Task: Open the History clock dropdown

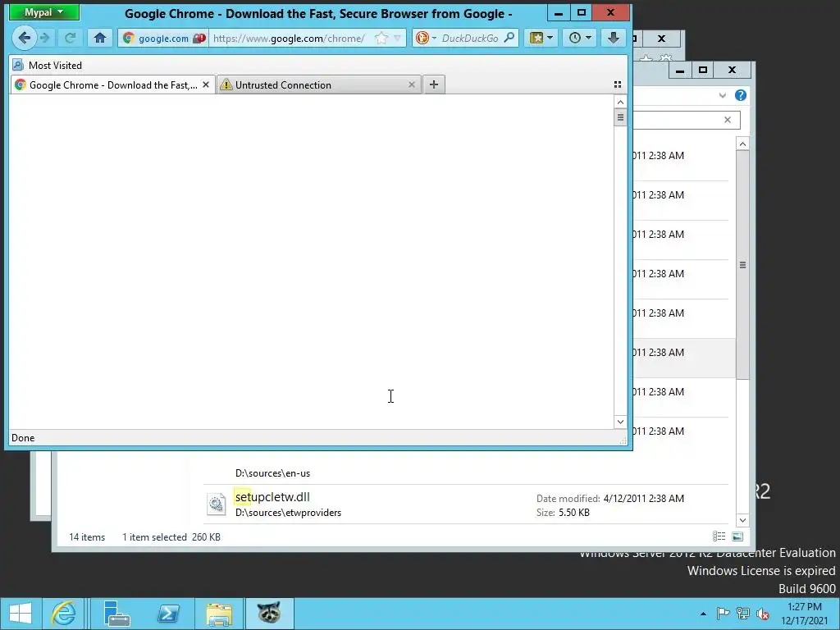Action: 580,38
